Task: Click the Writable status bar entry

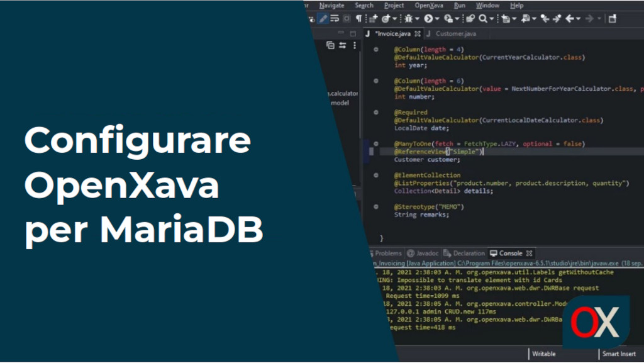Action: coord(544,354)
